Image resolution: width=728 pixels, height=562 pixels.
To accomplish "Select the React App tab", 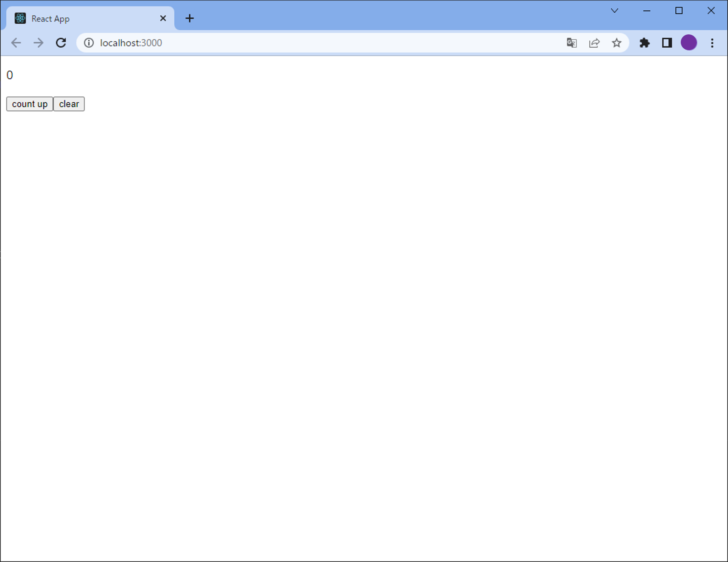I will (x=91, y=18).
